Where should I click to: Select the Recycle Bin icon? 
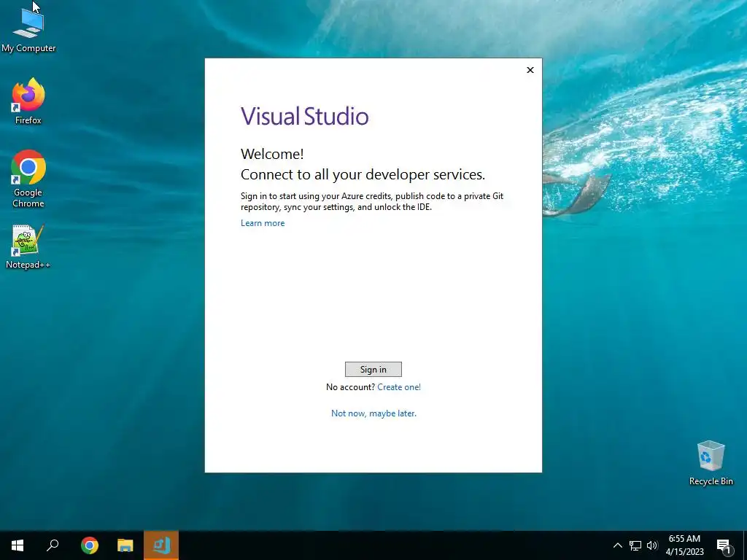[x=711, y=463]
